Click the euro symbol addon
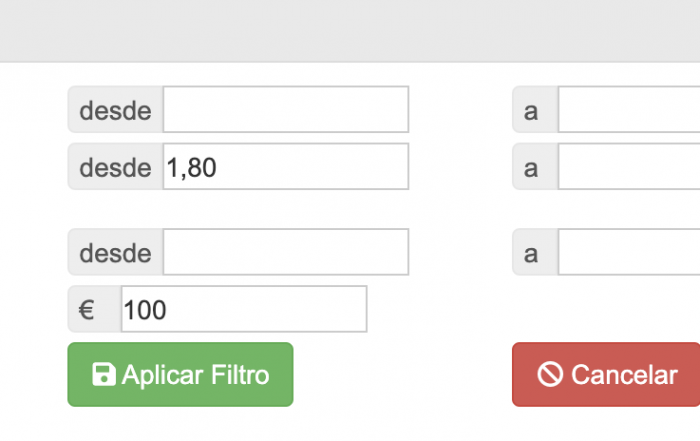This screenshot has width=700, height=441. (x=94, y=309)
